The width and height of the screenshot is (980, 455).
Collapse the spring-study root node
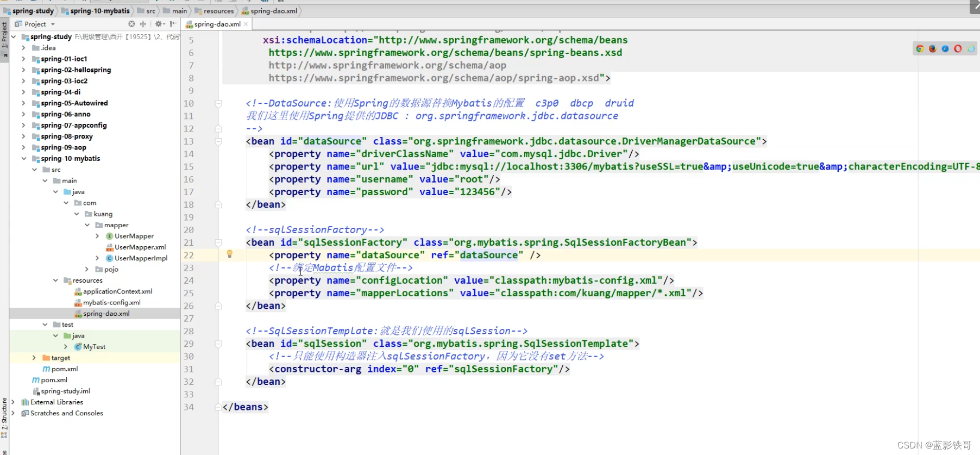[14, 37]
